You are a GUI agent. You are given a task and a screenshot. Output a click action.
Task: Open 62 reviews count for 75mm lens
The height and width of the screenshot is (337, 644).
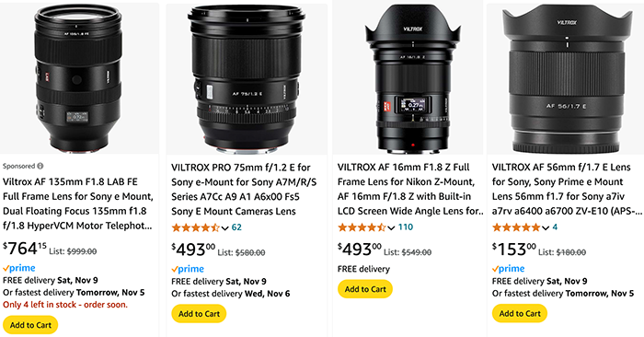click(236, 227)
